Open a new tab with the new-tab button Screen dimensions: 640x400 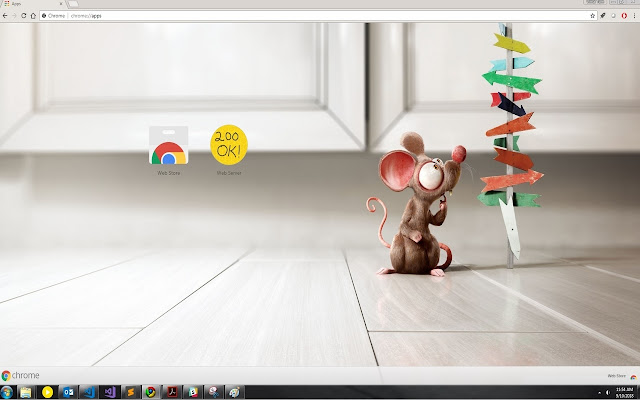pyautogui.click(x=73, y=4)
